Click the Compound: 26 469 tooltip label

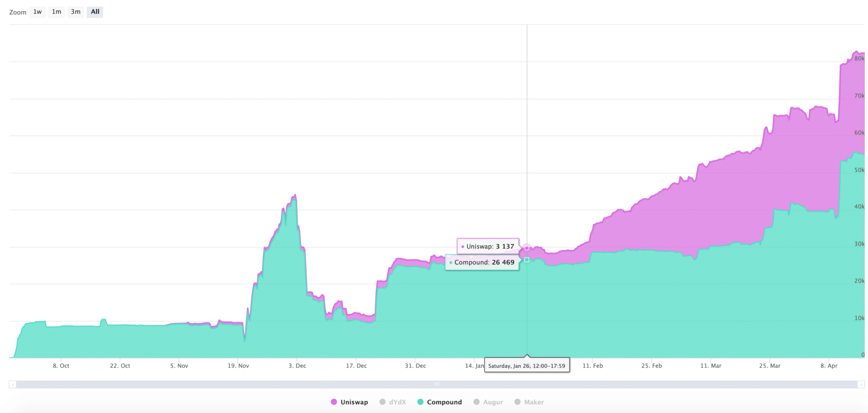[x=482, y=262]
